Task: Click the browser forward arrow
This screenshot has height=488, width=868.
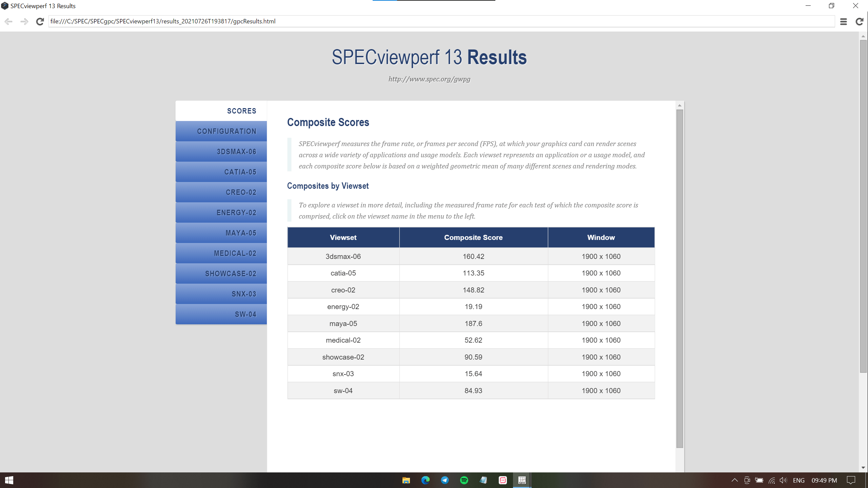Action: 24,21
